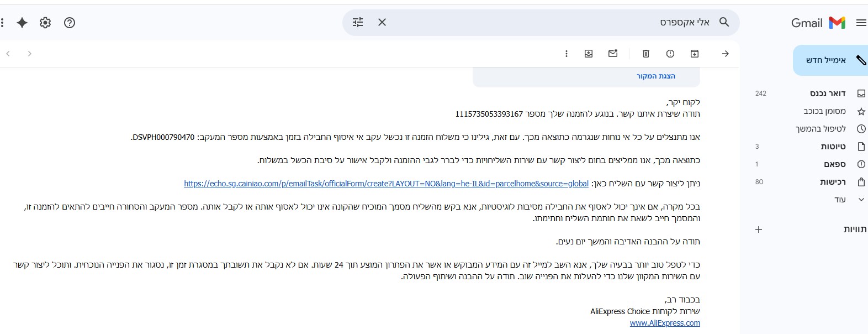Expand the 'עוד' sidebar section

(840, 200)
